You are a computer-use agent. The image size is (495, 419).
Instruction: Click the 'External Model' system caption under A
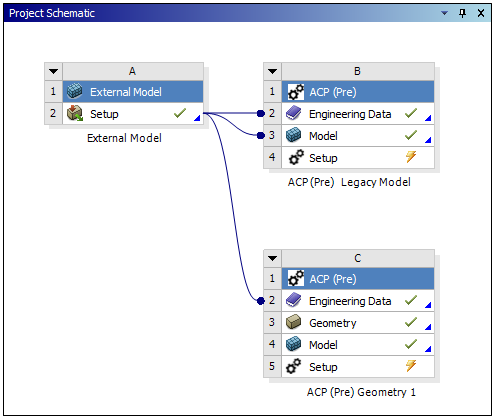(124, 138)
